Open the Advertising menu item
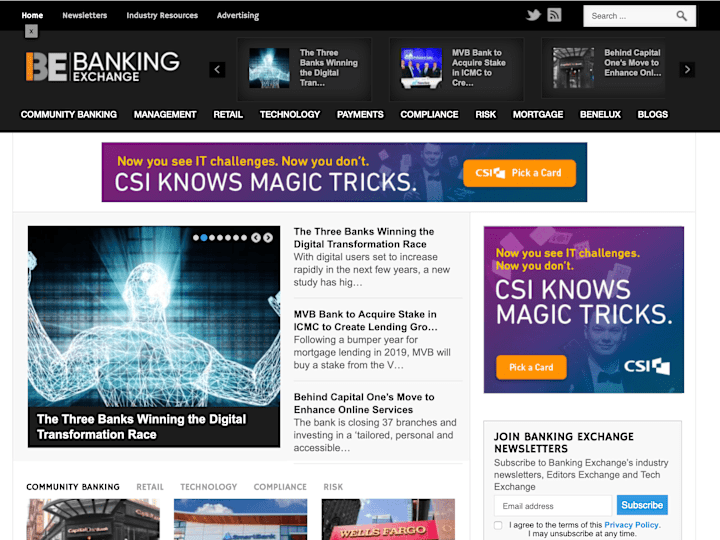The height and width of the screenshot is (540, 720). coord(238,15)
